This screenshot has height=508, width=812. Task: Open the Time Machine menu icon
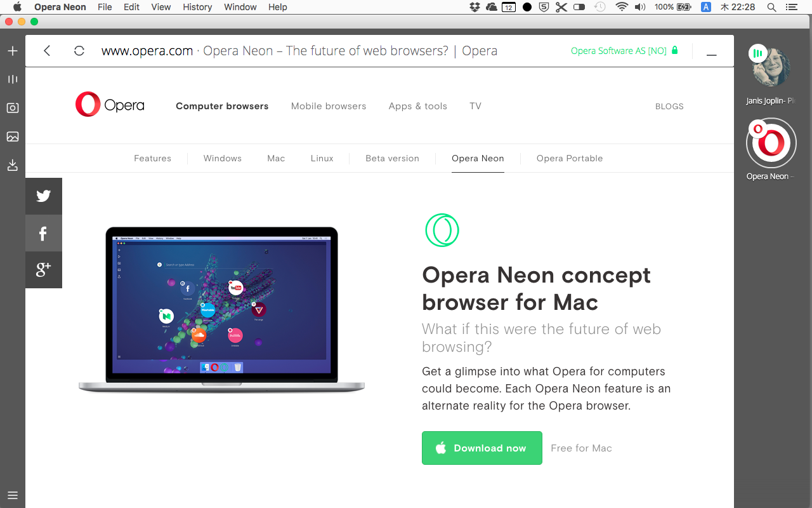[600, 7]
